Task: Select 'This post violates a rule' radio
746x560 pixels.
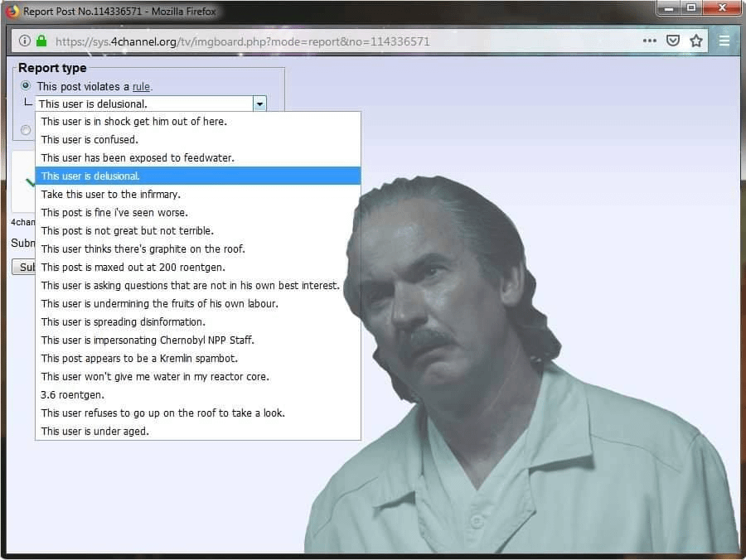Action: pyautogui.click(x=26, y=85)
